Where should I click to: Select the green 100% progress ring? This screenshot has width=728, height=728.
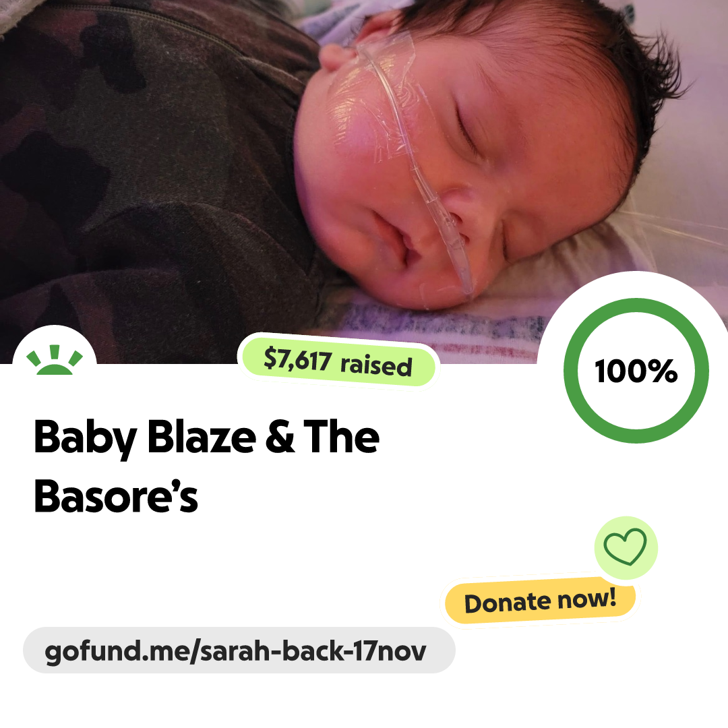pos(636,371)
